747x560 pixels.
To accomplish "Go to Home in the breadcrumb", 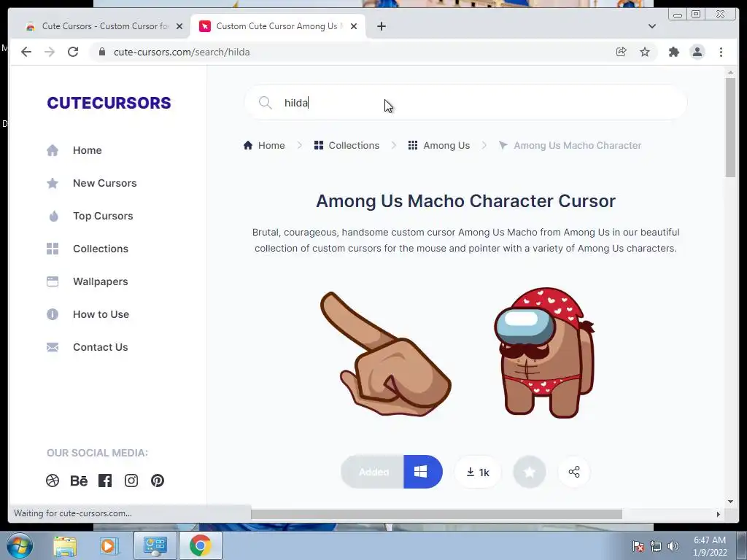I will (264, 145).
